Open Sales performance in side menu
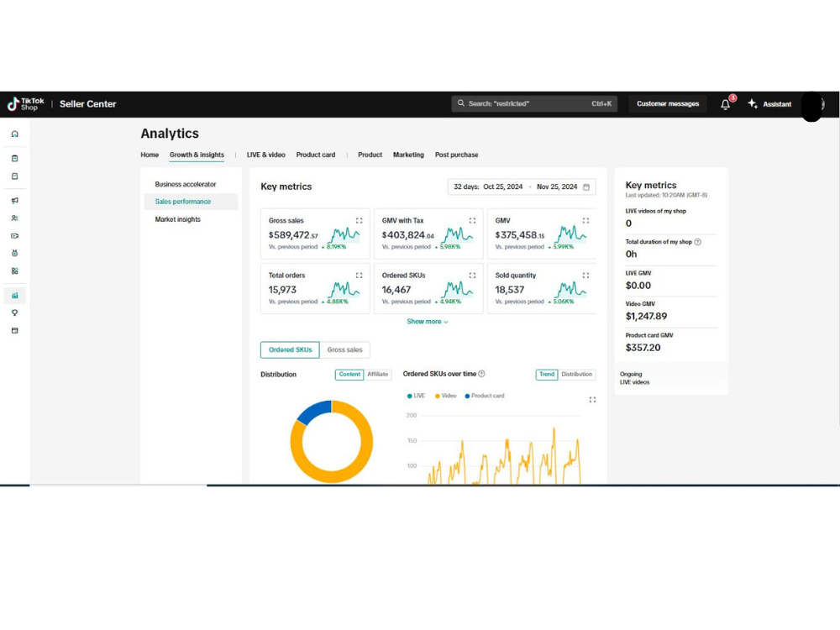The width and height of the screenshot is (840, 630). tap(191, 202)
